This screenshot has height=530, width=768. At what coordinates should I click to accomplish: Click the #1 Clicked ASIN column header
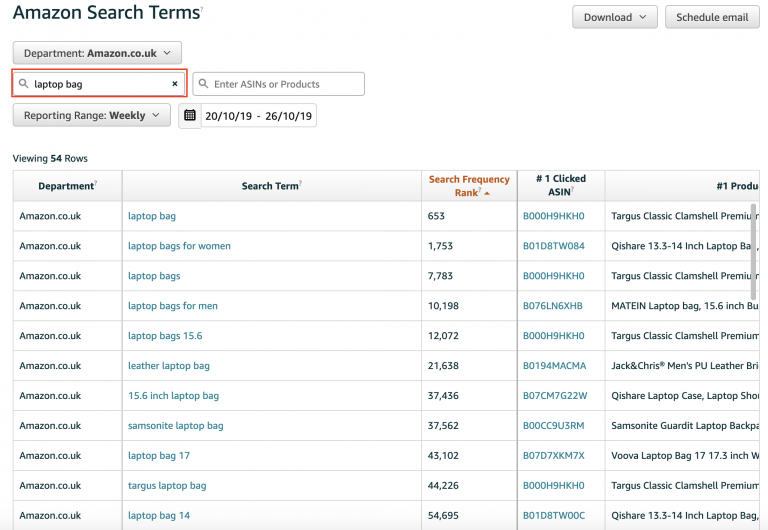pos(561,186)
